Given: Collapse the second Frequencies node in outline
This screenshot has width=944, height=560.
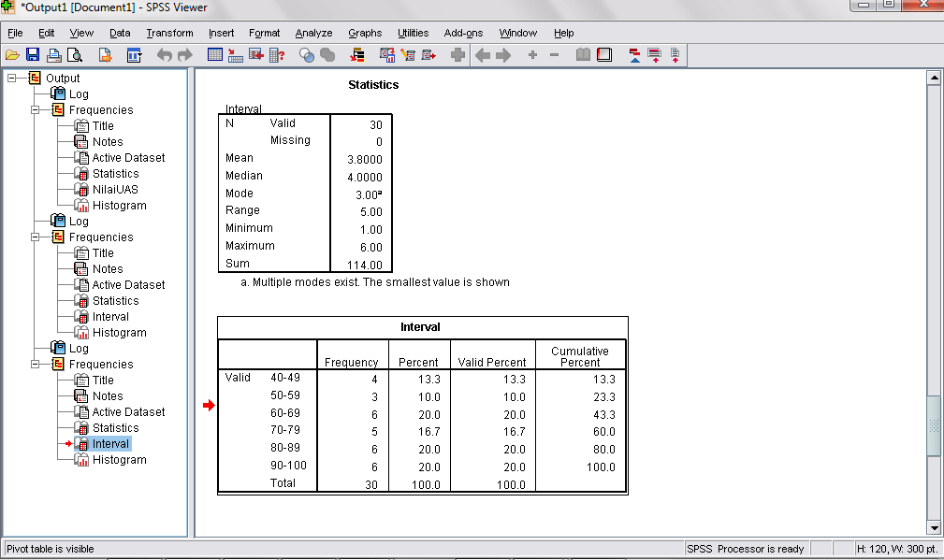Looking at the screenshot, I should (35, 237).
